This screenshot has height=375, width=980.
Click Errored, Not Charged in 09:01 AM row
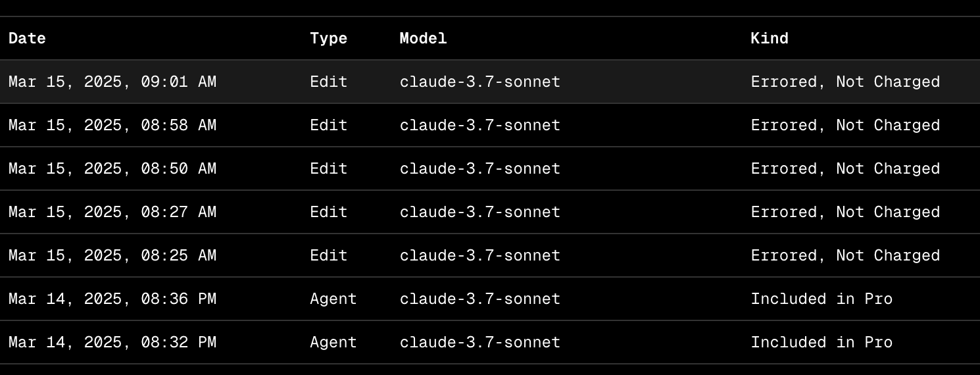(x=845, y=82)
